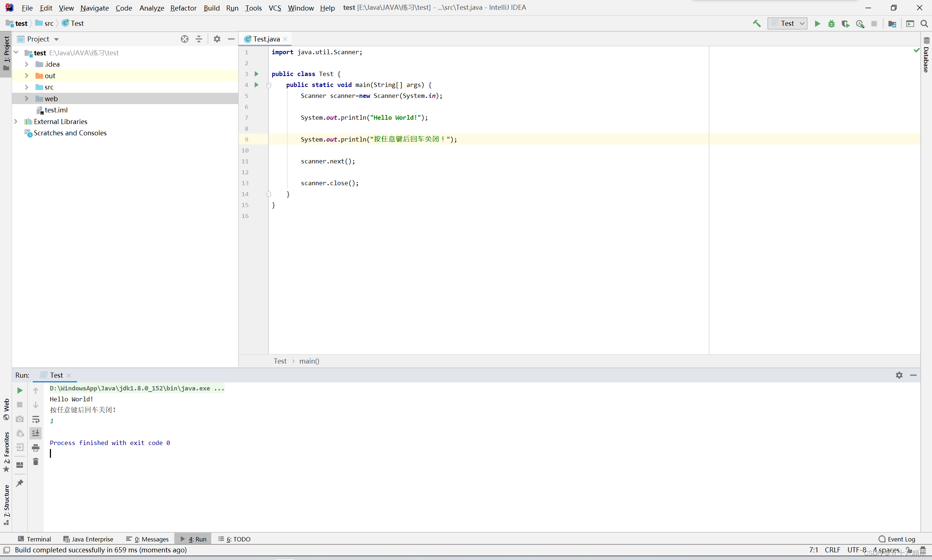Open Search Everywhere magnifier icon
932x560 pixels.
924,23
